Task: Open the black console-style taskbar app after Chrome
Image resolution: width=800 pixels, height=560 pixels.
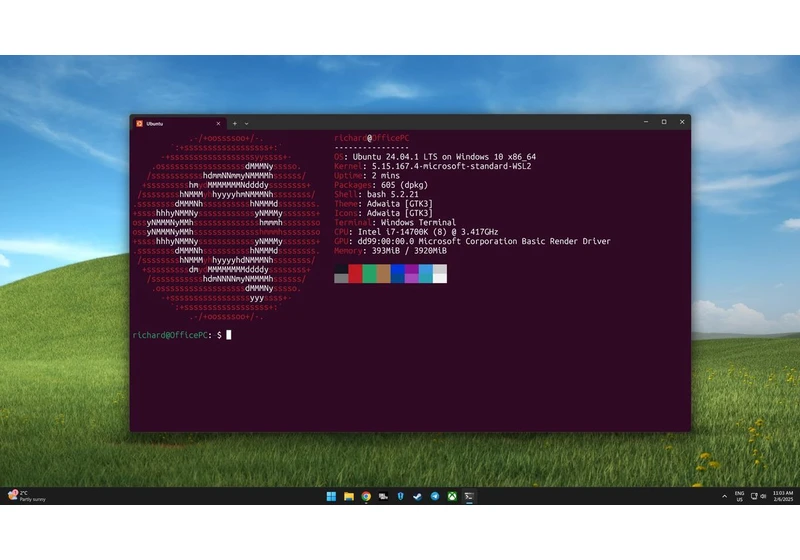Action: (383, 496)
